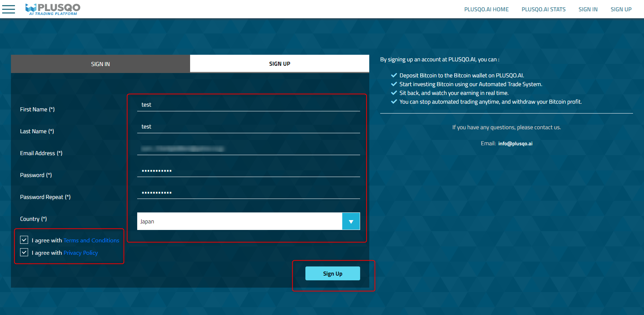Click the 'You can stop automated trading anytime' text

coord(490,102)
